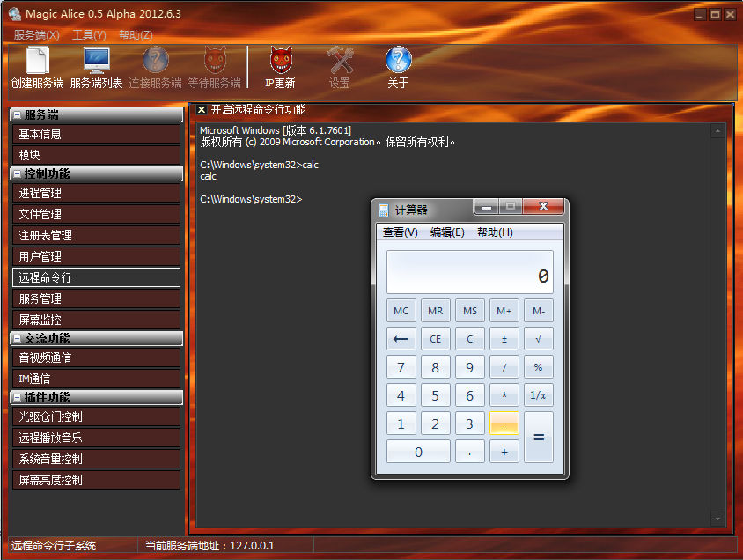Click calculator MR button
The width and height of the screenshot is (743, 560).
pyautogui.click(x=436, y=311)
